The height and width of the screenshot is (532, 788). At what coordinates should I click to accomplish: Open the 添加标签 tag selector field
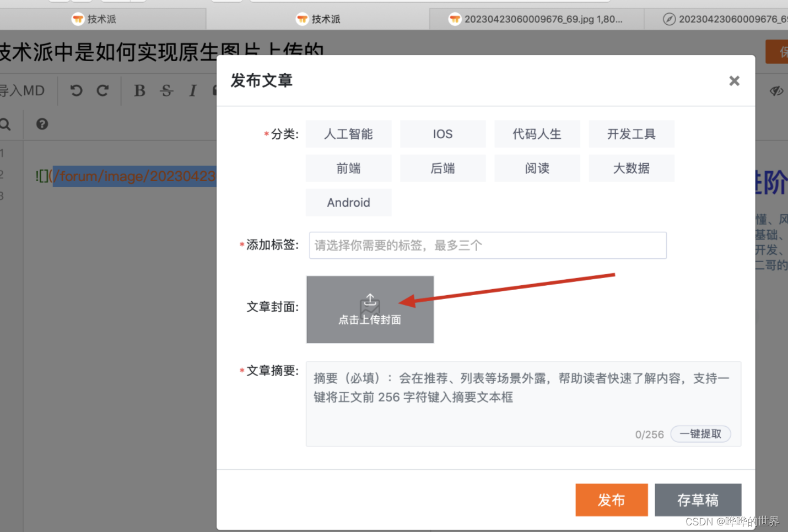(x=487, y=245)
